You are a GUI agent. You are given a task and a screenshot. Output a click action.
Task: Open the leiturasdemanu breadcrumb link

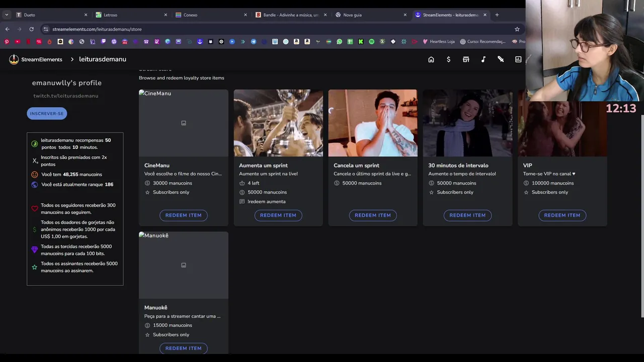103,59
